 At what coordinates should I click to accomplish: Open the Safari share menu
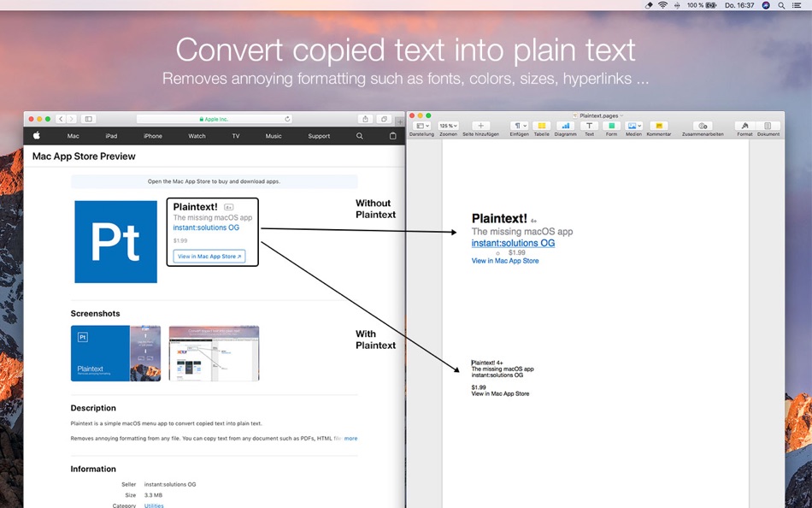click(x=365, y=119)
